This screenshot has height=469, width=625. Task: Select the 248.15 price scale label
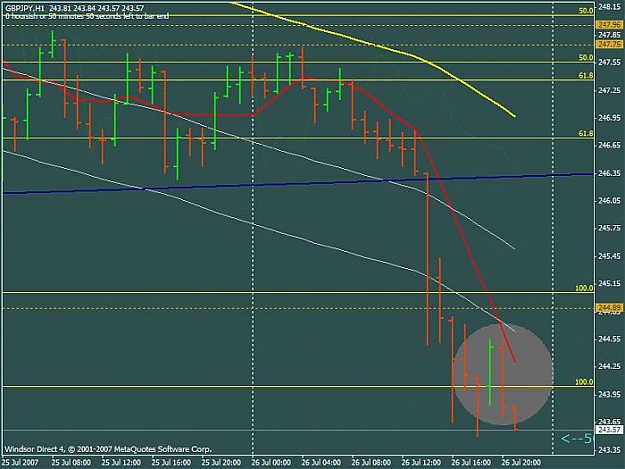coord(609,6)
